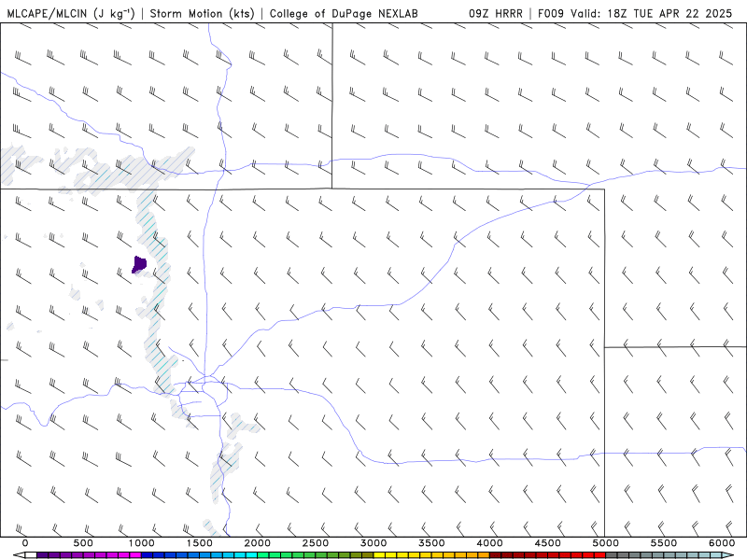Screen dimensions: 747x560
Task: Click colorbar tick label '5500'
Action: click(664, 543)
